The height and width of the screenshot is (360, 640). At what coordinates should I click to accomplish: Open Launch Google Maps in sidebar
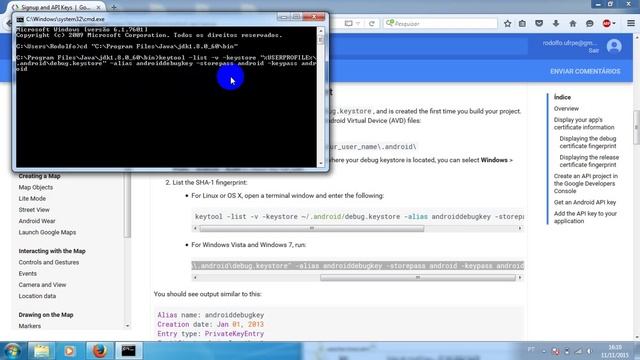[x=47, y=232]
